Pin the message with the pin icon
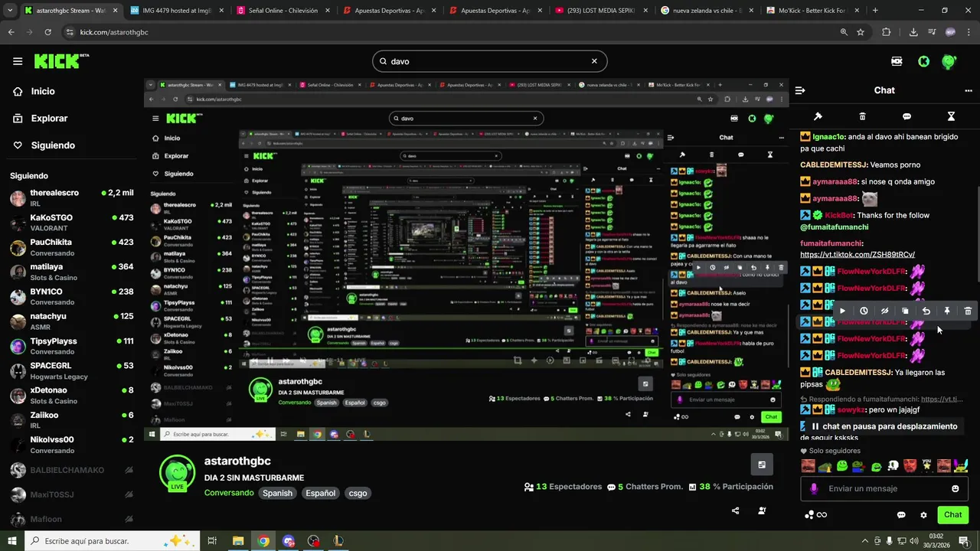This screenshot has width=980, height=551. (947, 311)
